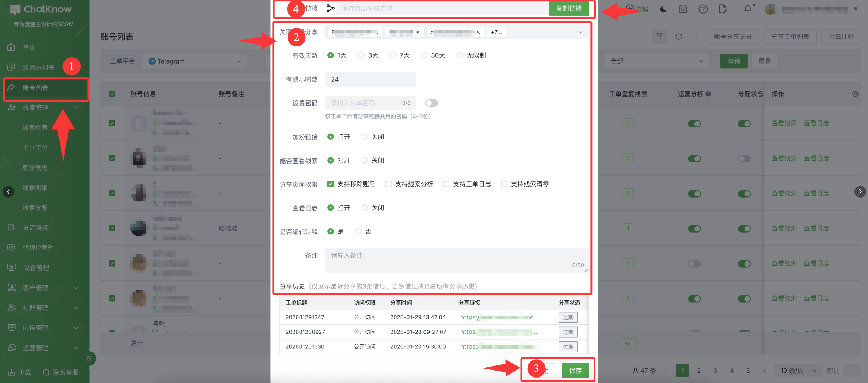Viewport: 868px width, 383px height.
Task: Click the 有效小时数 input field
Action: coord(370,79)
